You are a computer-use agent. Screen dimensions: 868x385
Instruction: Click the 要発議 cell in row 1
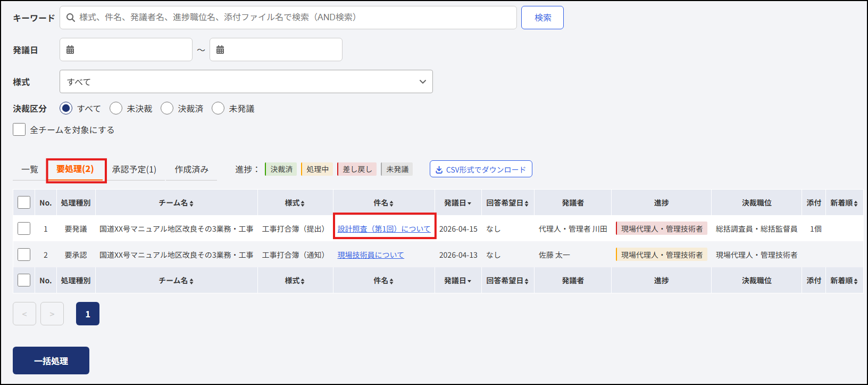pyautogui.click(x=76, y=229)
